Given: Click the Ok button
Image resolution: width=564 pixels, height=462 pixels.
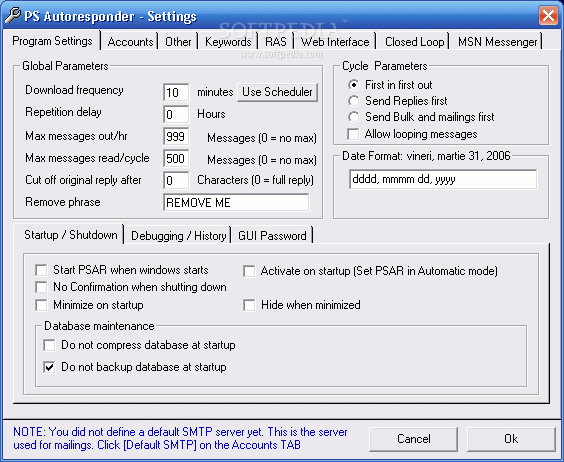Looking at the screenshot, I should 511,439.
